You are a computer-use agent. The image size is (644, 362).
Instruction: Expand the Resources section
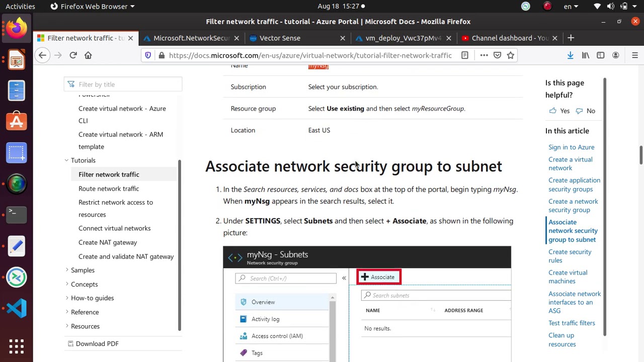[x=67, y=326]
